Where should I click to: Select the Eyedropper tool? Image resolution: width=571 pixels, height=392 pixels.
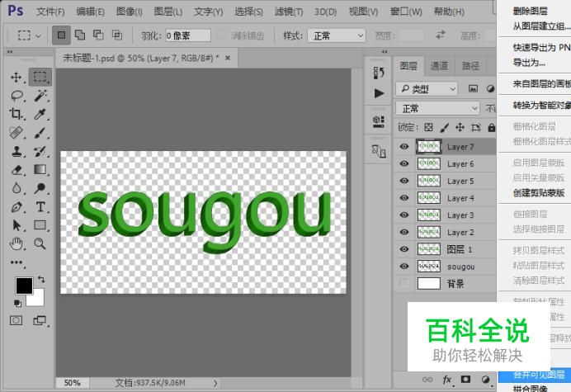point(40,114)
